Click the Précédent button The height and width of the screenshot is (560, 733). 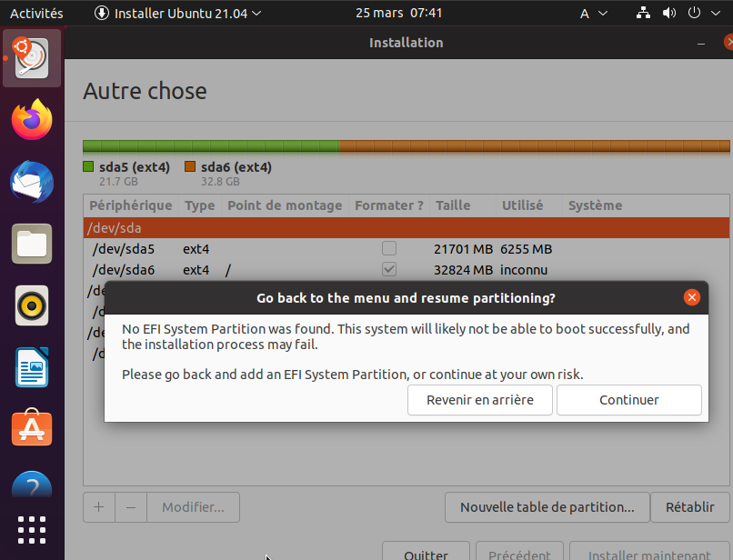(520, 552)
